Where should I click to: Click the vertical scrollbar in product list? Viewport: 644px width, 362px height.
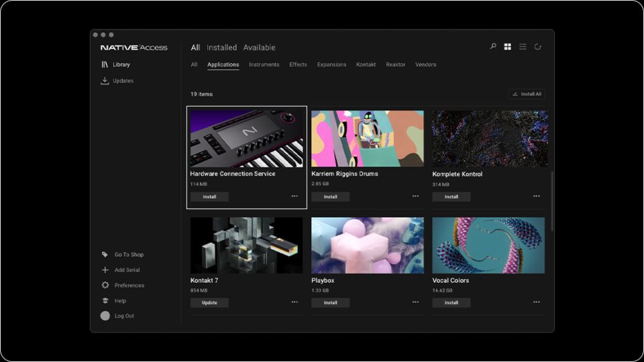pos(552,201)
